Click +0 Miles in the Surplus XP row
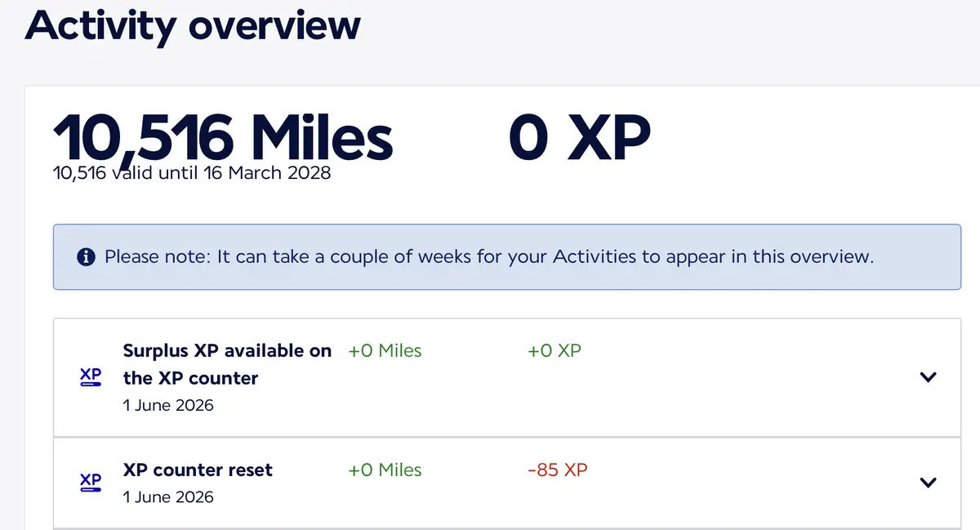 coord(385,351)
